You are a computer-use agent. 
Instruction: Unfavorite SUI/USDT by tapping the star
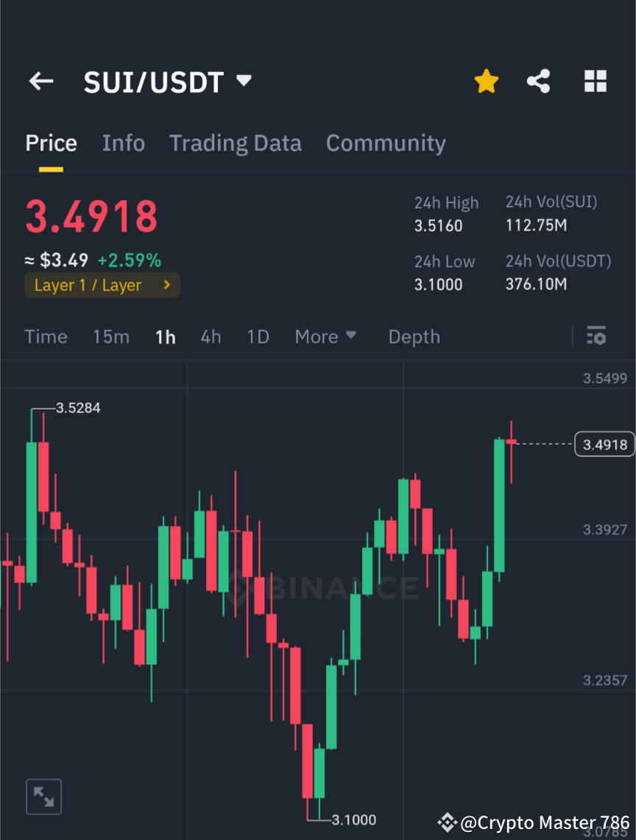point(486,81)
